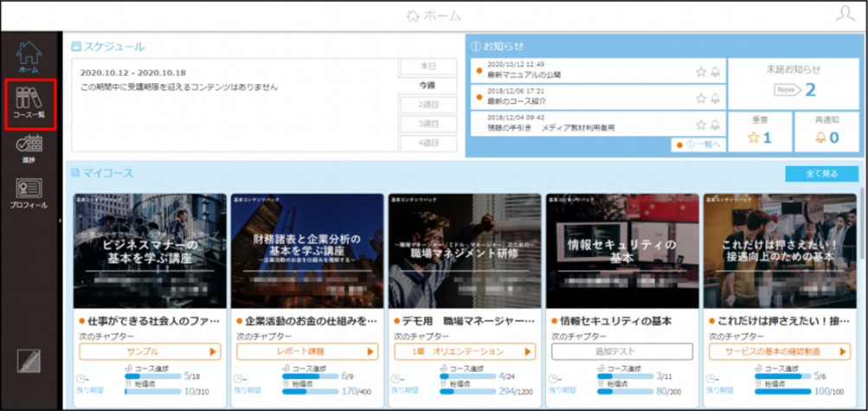Collapse the left sidebar with the arrow handle
The width and height of the screenshot is (868, 411).
pyautogui.click(x=60, y=220)
